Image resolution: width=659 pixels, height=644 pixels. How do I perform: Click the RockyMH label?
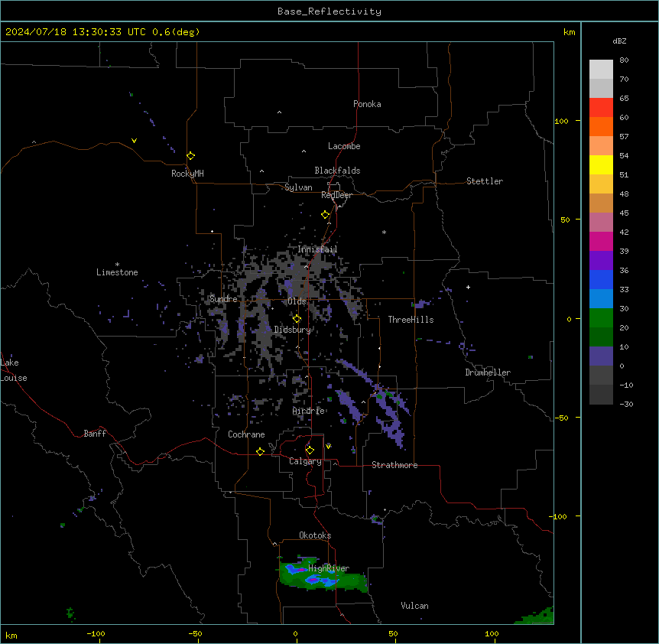(x=187, y=174)
